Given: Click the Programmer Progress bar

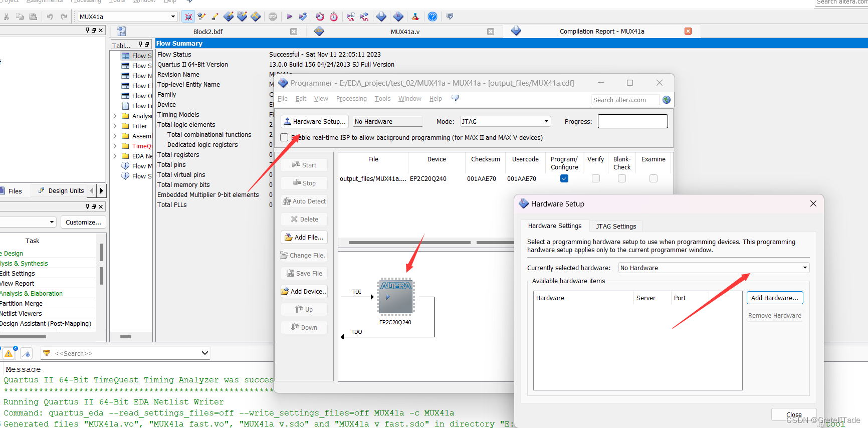Looking at the screenshot, I should point(632,121).
